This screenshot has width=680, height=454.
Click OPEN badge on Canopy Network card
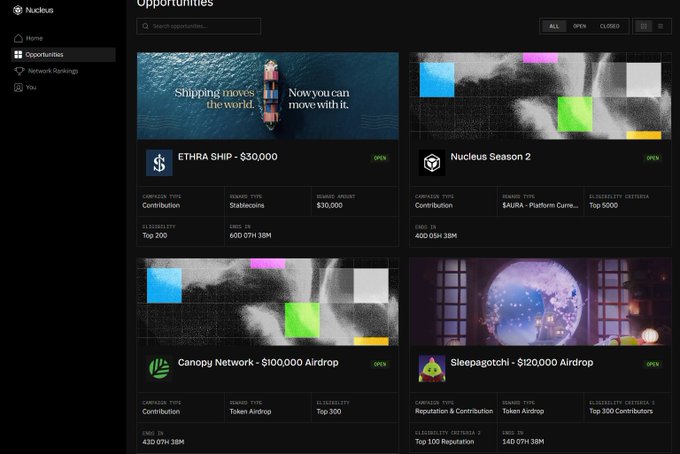[380, 364]
